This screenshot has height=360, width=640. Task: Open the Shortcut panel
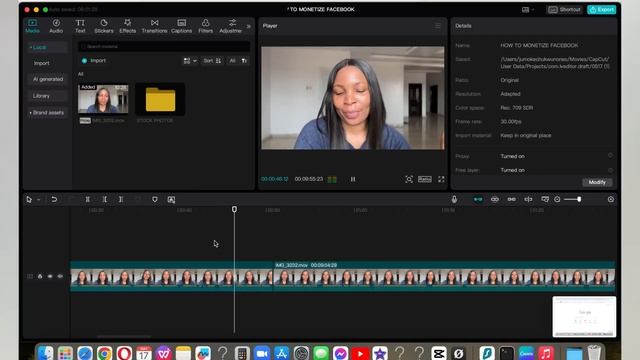click(x=564, y=9)
